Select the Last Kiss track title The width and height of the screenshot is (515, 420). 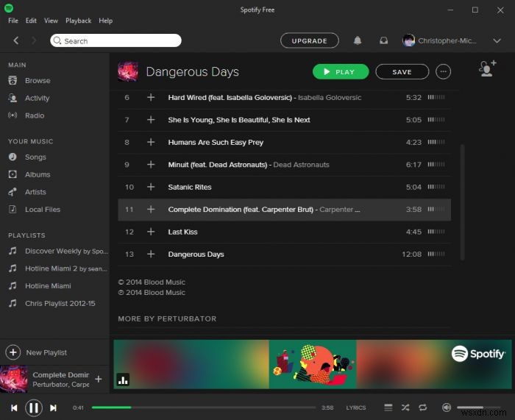coord(182,232)
